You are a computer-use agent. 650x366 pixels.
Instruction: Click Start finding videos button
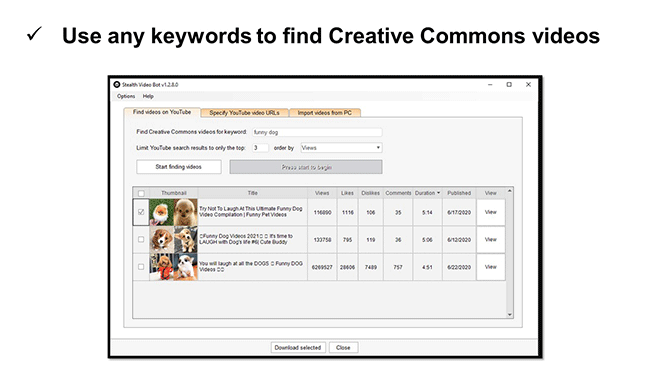pyautogui.click(x=179, y=167)
